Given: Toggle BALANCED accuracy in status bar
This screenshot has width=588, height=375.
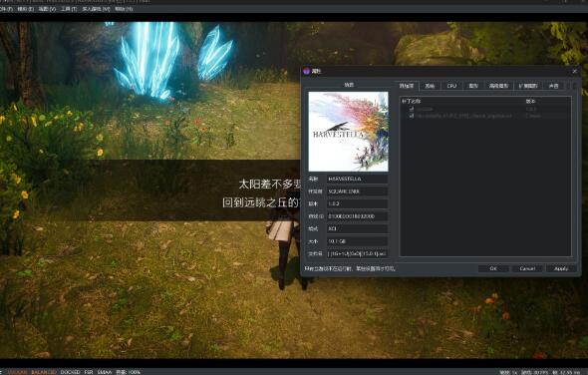Looking at the screenshot, I should click(44, 372).
